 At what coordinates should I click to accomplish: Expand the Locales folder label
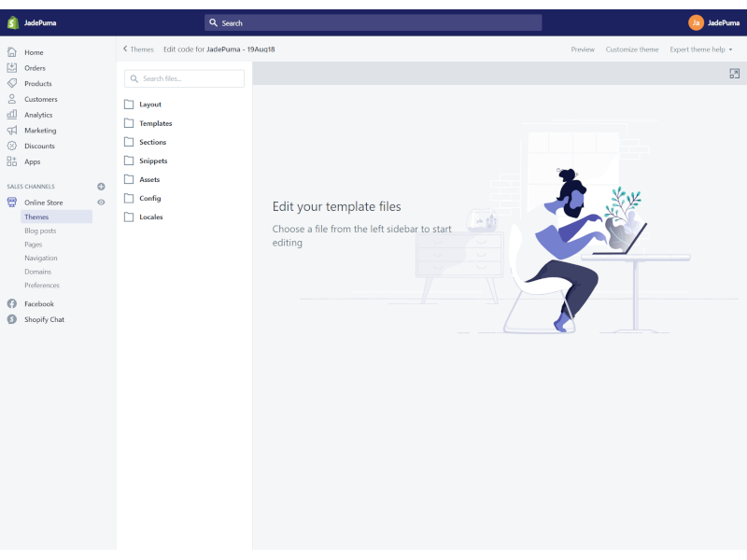tap(150, 217)
